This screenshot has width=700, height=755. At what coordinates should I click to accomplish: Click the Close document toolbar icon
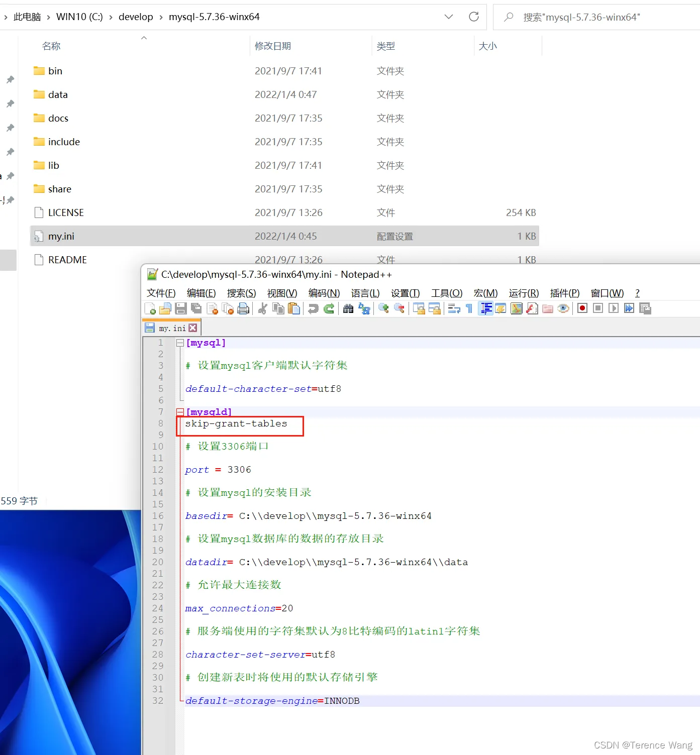tap(212, 308)
